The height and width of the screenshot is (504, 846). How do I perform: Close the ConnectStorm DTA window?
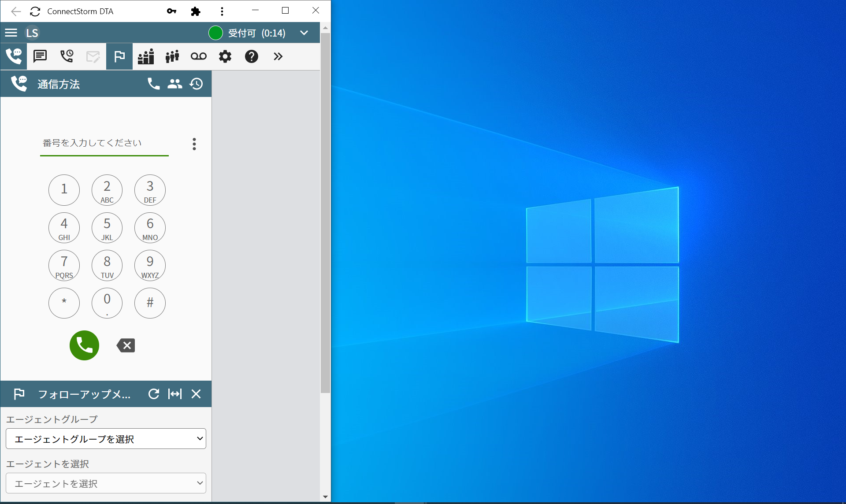315,10
